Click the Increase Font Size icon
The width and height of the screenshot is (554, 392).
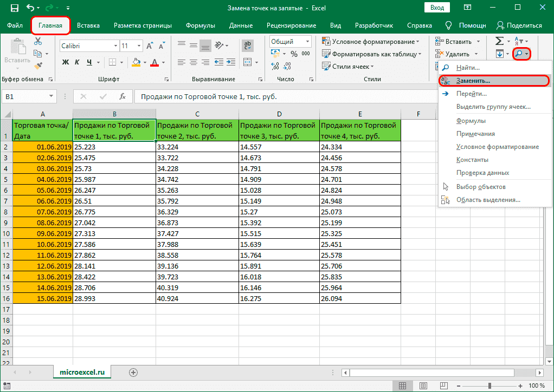[x=151, y=46]
